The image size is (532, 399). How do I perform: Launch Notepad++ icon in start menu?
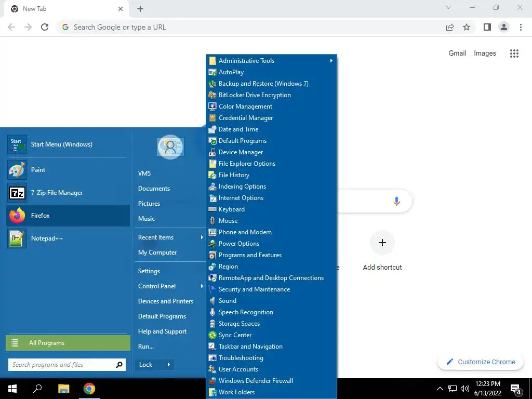pos(17,238)
